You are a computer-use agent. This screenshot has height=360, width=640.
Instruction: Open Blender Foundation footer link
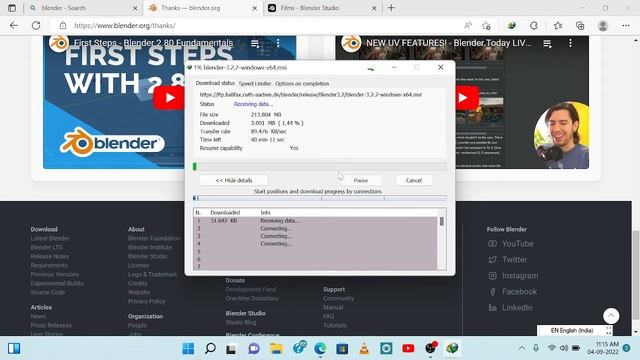[154, 238]
